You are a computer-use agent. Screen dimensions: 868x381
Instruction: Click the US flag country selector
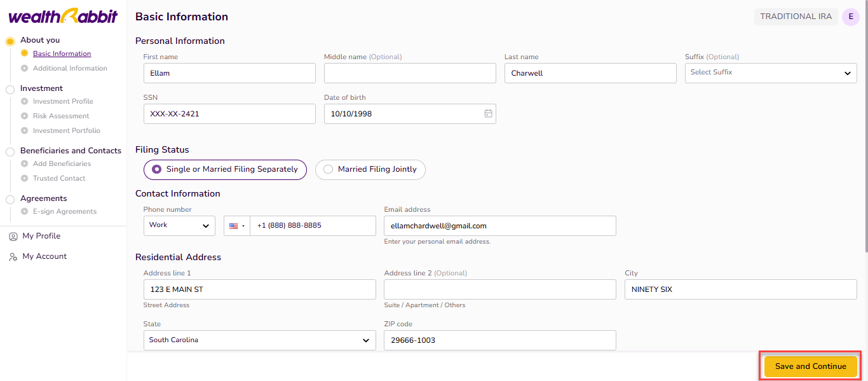(x=236, y=226)
